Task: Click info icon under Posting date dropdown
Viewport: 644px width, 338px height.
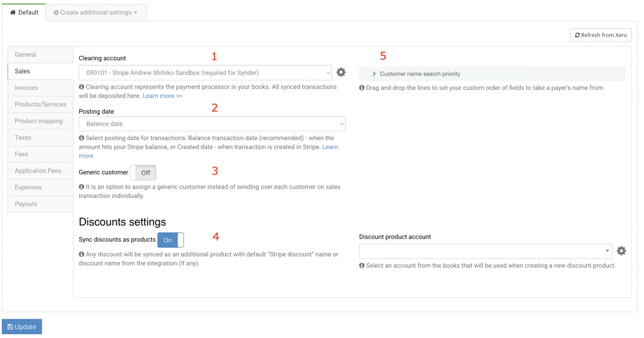Action: pyautogui.click(x=82, y=138)
